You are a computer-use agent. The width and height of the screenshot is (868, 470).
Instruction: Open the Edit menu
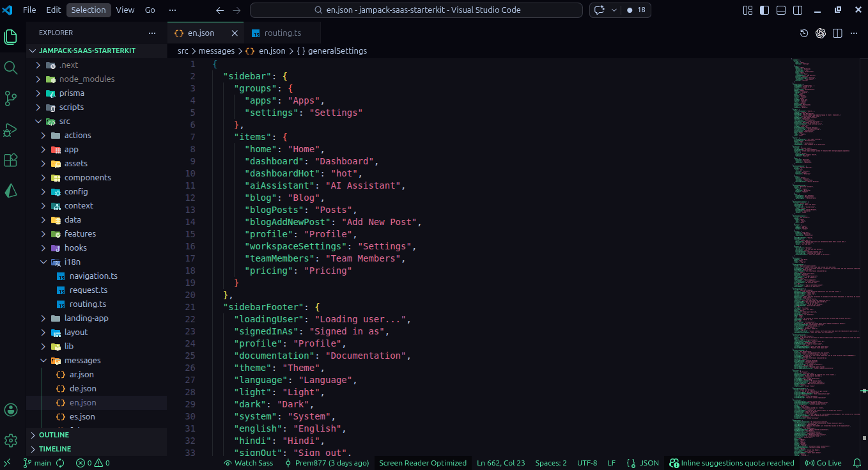coord(54,10)
